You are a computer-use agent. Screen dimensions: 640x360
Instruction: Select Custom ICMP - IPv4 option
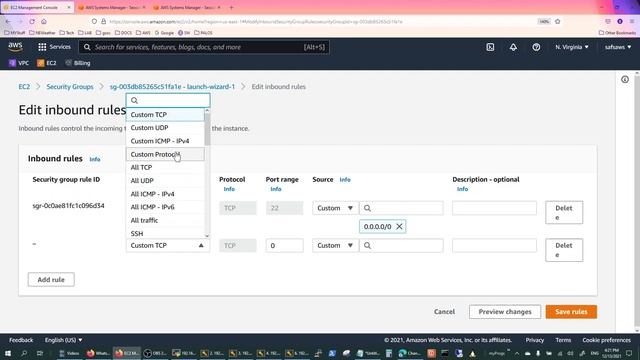coord(165,141)
